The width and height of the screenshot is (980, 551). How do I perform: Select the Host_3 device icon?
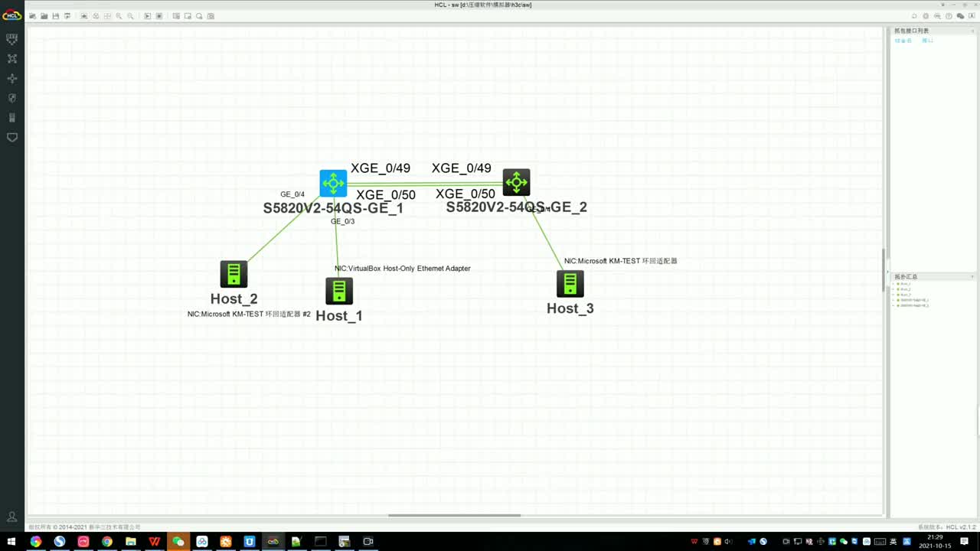click(x=570, y=284)
